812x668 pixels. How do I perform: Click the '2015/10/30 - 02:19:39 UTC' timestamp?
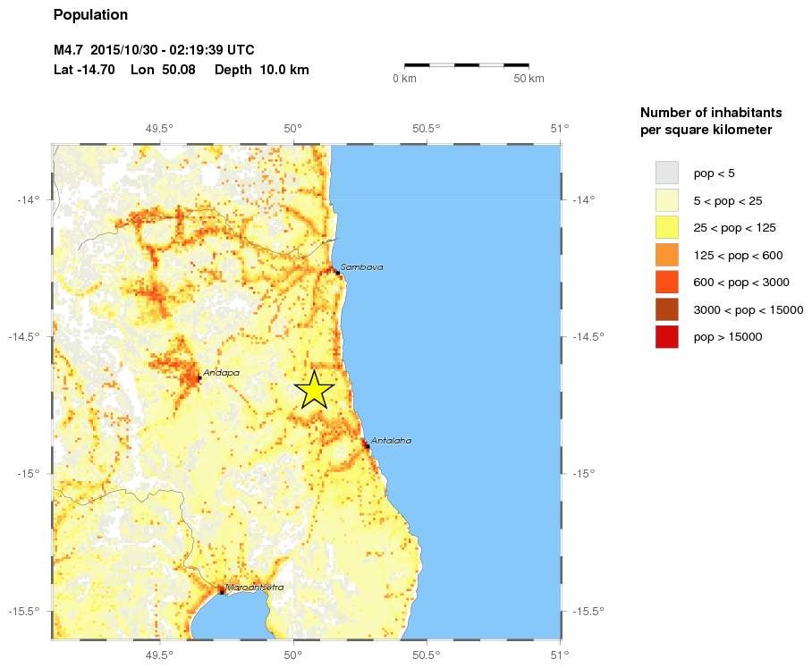click(x=173, y=50)
